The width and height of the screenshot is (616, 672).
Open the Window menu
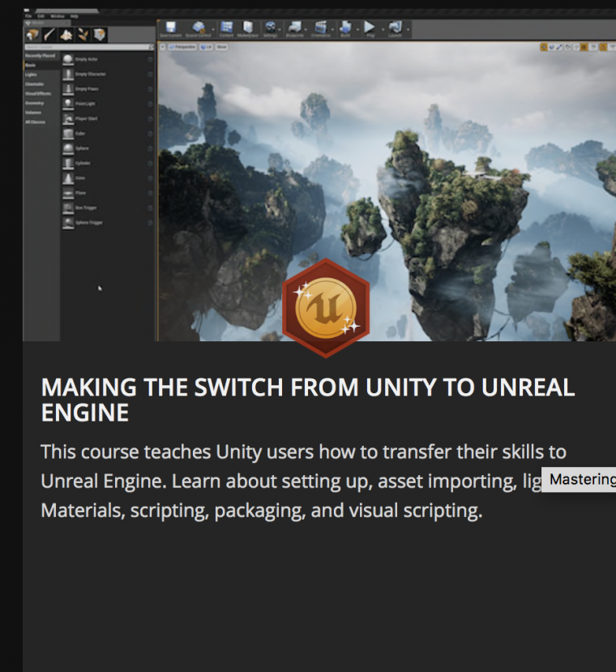57,16
